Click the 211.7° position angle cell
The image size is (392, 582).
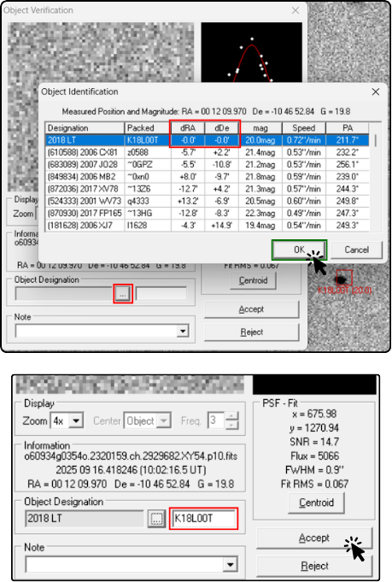point(348,140)
